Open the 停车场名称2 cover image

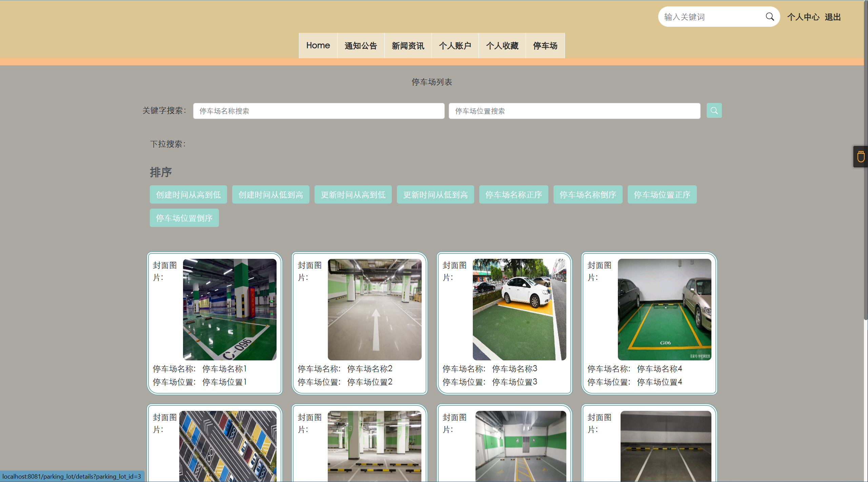(374, 309)
